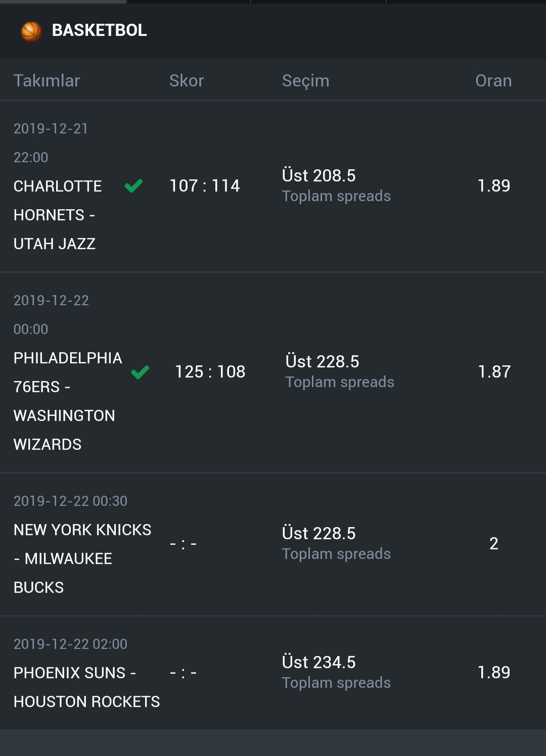Click the pending score of Knicks - Bucks
The image size is (546, 756).
pos(183,544)
